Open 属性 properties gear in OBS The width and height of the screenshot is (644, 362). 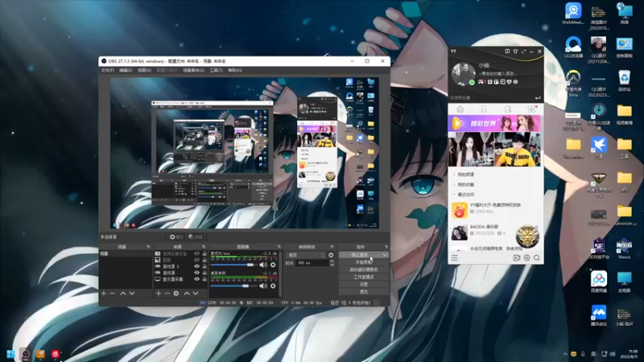point(176,237)
